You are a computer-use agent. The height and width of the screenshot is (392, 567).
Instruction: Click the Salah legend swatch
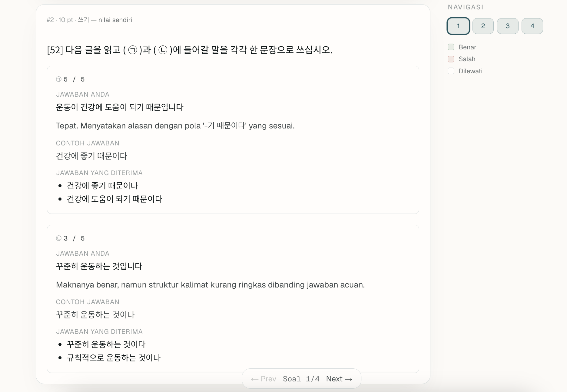pos(451,59)
